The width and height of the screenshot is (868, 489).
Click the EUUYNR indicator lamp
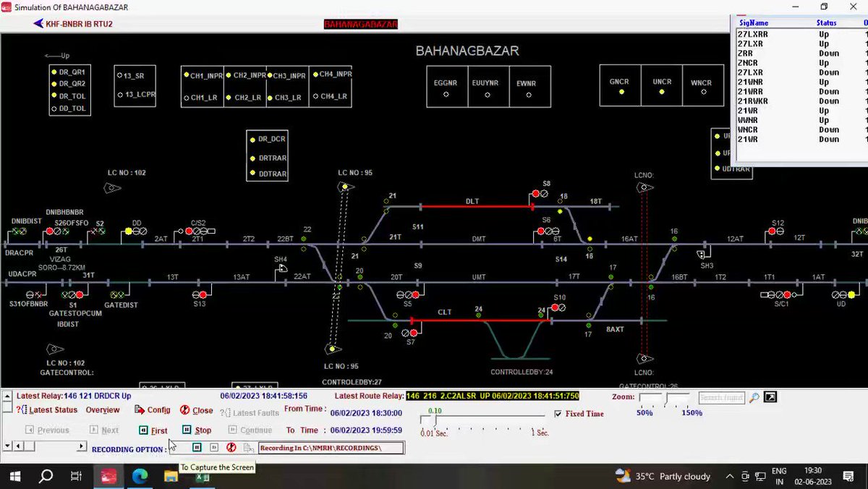(488, 94)
